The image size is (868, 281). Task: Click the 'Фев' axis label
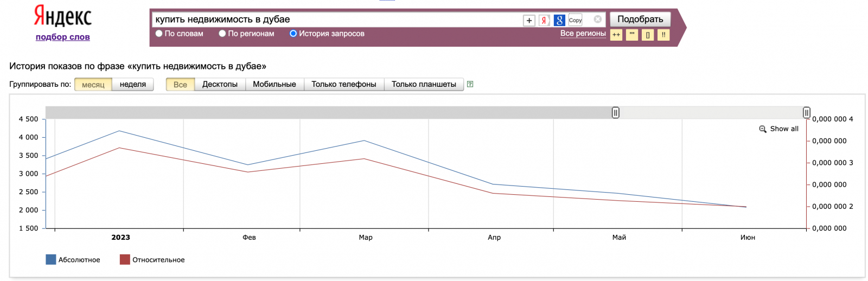pos(249,238)
